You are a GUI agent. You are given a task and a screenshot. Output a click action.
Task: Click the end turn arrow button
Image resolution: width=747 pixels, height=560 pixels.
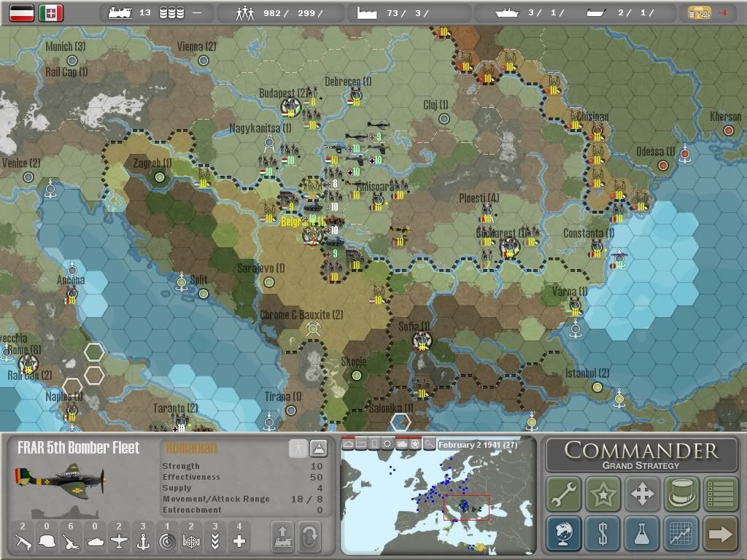click(720, 533)
